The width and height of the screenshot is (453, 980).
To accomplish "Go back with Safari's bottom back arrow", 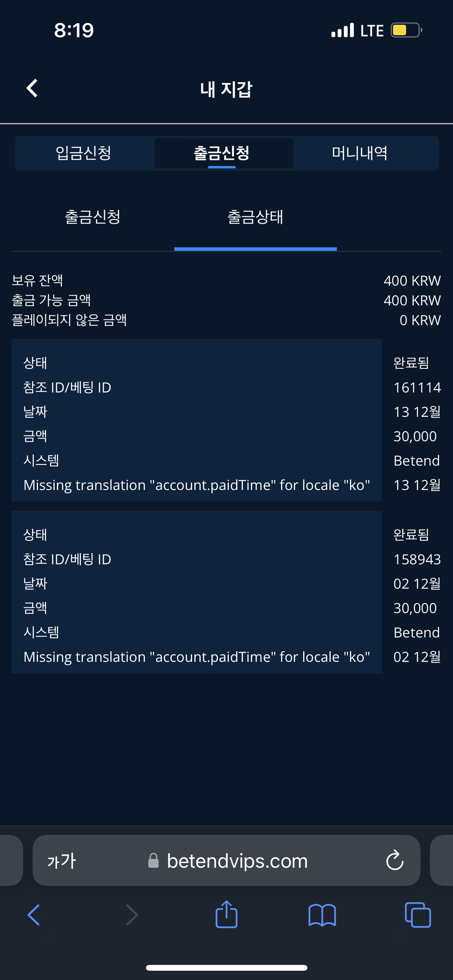I will [34, 915].
